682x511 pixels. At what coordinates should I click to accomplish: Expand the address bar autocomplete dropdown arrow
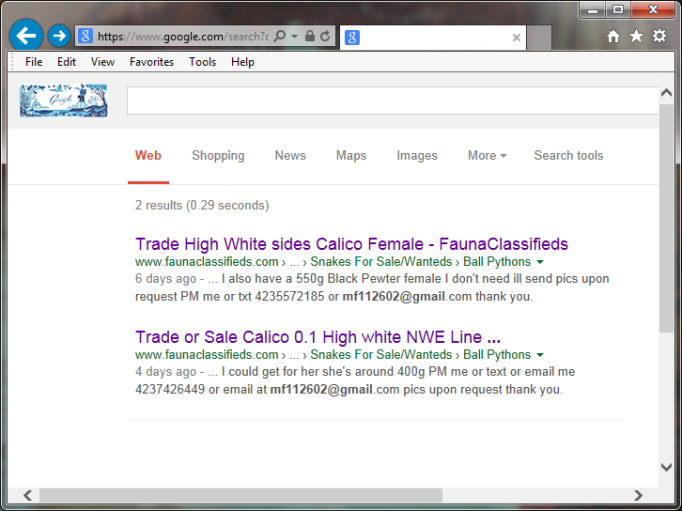click(x=294, y=36)
